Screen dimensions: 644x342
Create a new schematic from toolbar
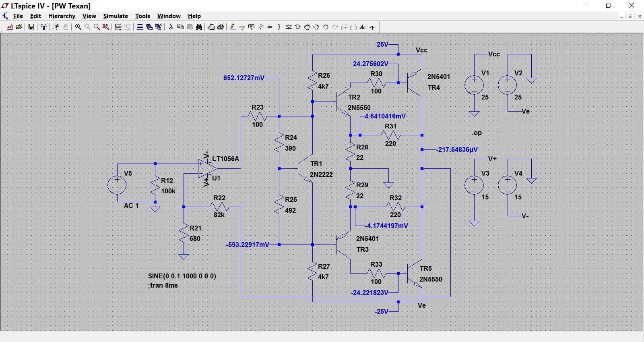coord(10,27)
